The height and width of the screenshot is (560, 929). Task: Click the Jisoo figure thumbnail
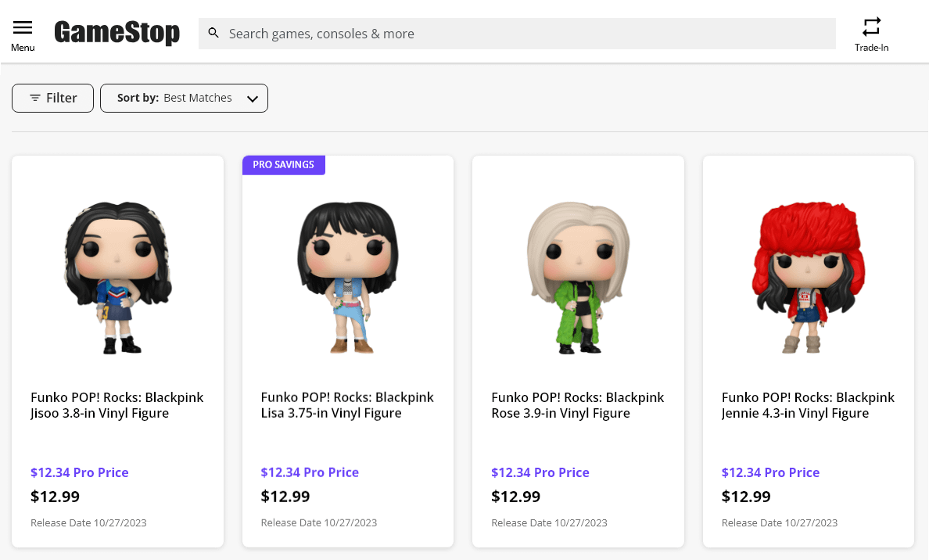click(x=117, y=277)
